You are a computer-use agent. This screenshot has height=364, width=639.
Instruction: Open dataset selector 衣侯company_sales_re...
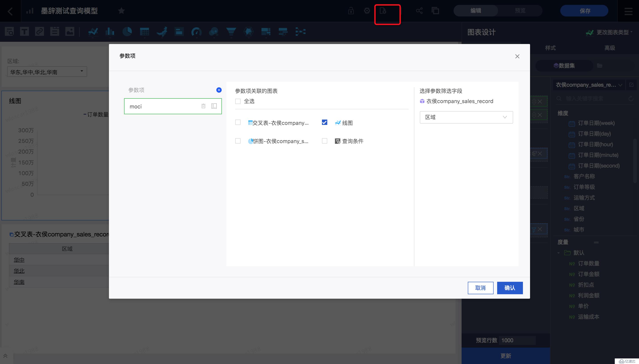[x=589, y=85]
